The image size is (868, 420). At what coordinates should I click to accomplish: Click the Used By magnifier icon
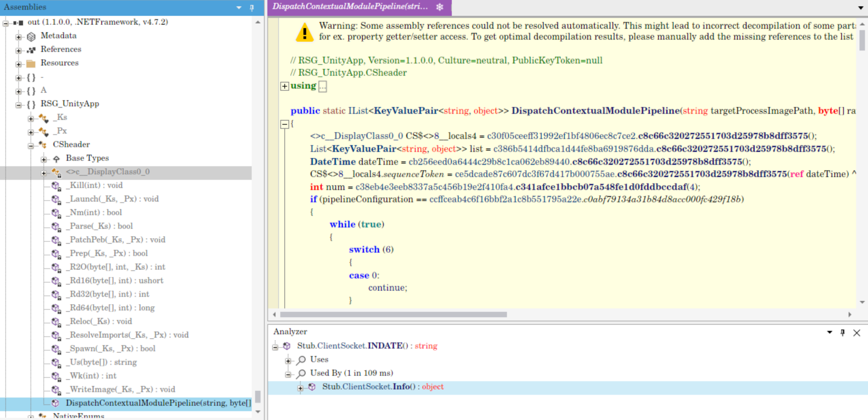pyautogui.click(x=301, y=373)
